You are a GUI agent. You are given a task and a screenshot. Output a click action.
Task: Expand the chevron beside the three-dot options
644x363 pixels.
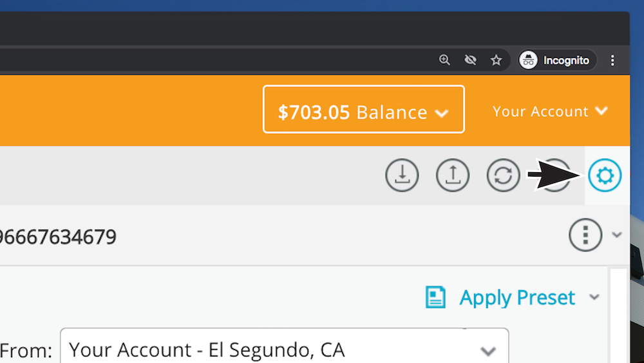(616, 235)
